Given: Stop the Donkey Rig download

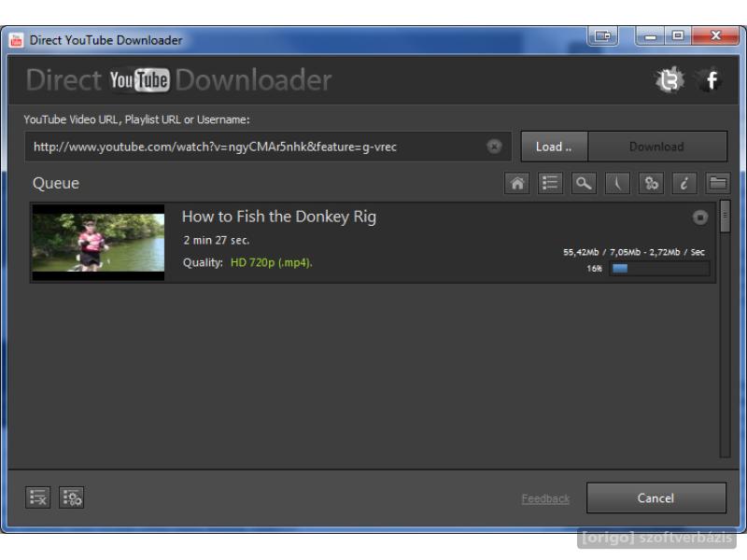Looking at the screenshot, I should tap(699, 217).
